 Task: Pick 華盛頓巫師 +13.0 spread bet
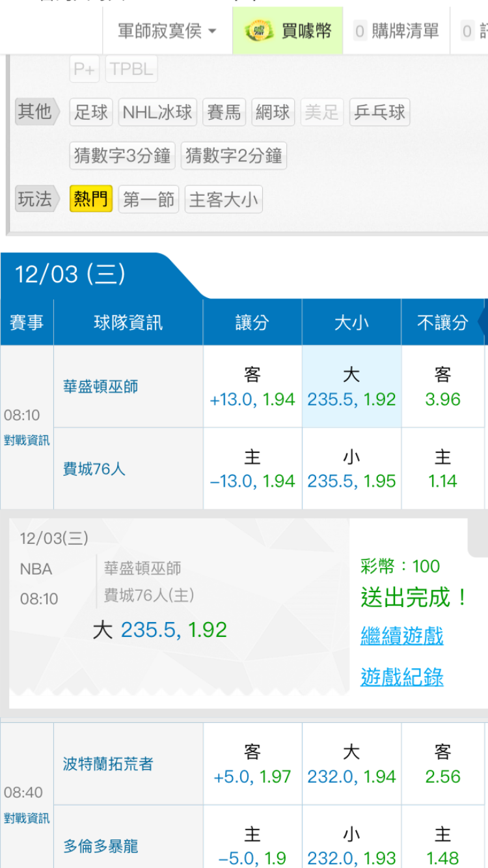pos(252,387)
